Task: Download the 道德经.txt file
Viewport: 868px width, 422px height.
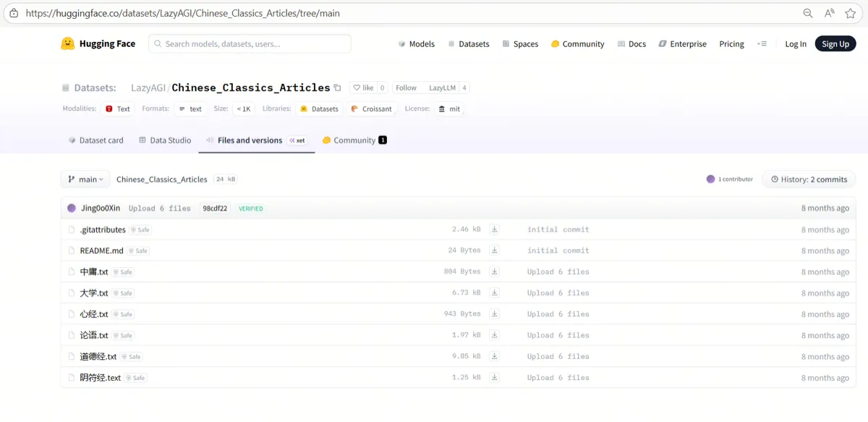Action: (494, 356)
